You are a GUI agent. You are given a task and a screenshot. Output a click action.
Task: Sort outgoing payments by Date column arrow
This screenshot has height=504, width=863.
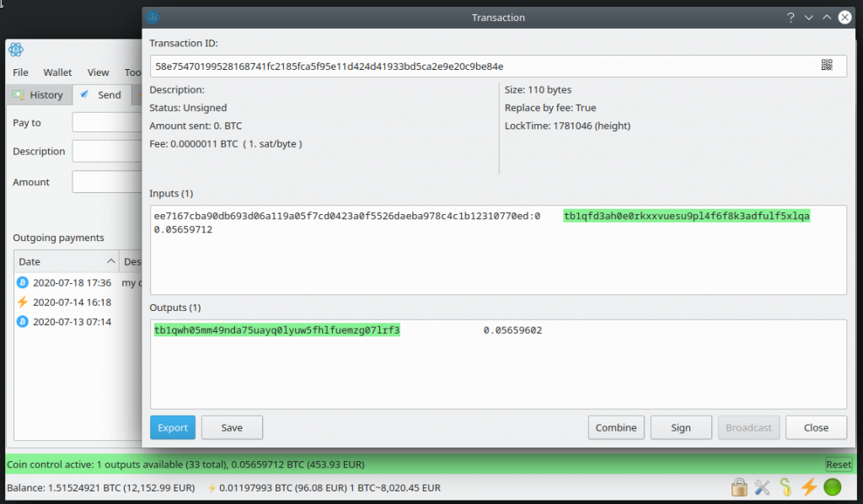coord(110,260)
